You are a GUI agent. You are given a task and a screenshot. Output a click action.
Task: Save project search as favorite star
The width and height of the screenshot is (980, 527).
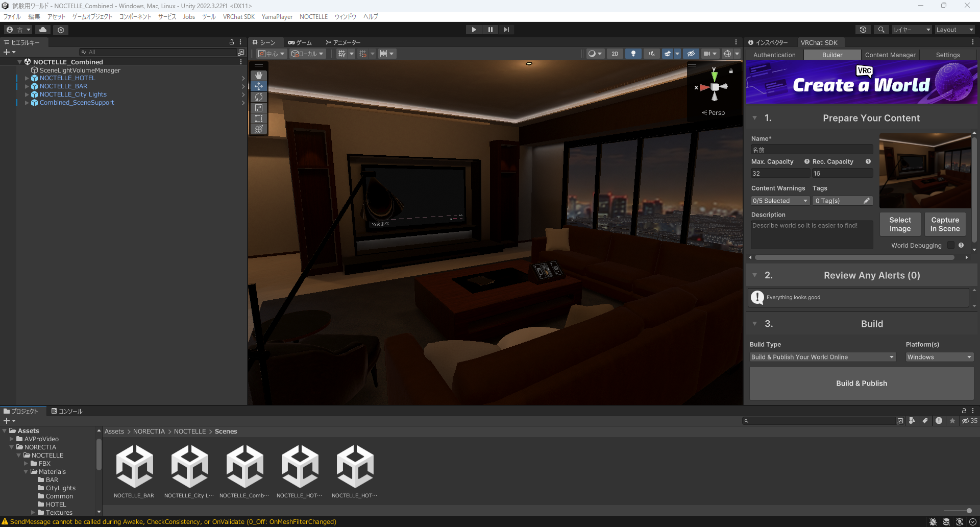click(x=952, y=421)
